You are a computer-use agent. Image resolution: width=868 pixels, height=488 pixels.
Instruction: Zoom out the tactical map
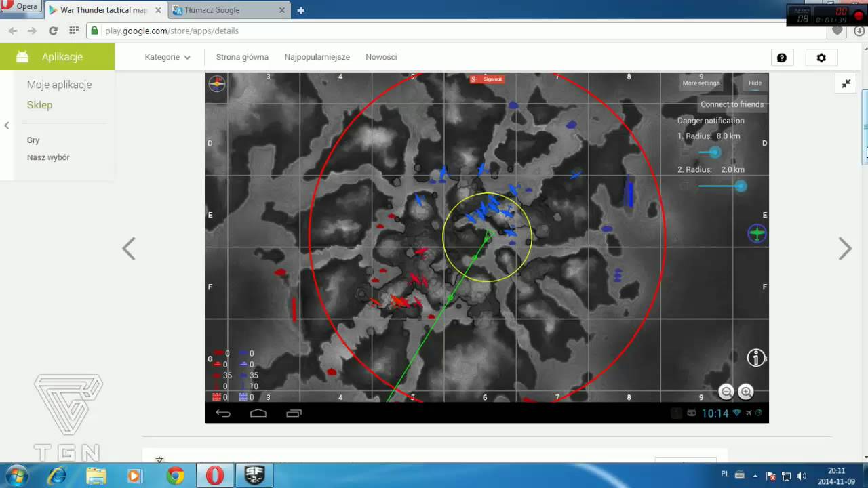726,391
